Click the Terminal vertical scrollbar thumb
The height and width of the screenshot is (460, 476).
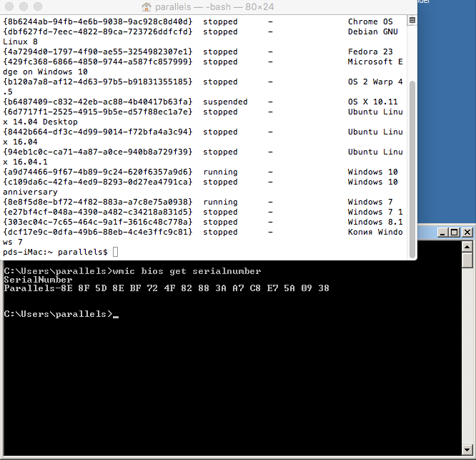[412, 170]
